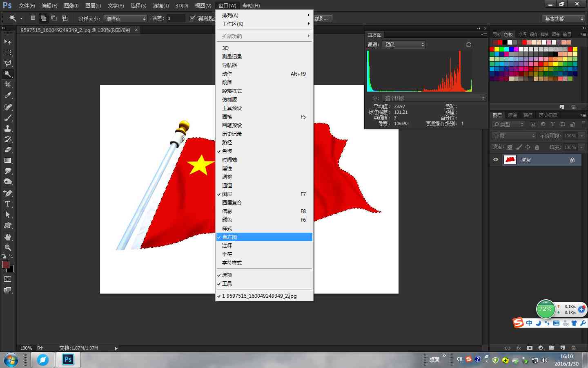Image resolution: width=588 pixels, height=368 pixels.
Task: Open the 滤镜(T) menu
Action: (x=160, y=6)
